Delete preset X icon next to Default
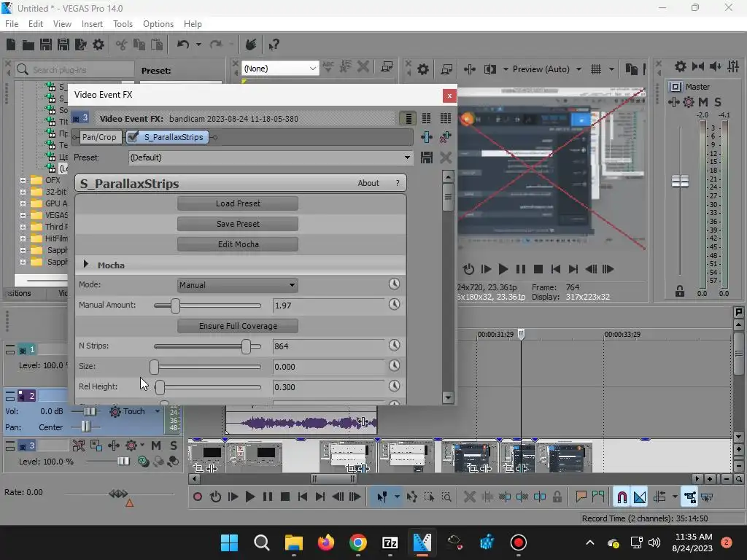The height and width of the screenshot is (560, 747). pyautogui.click(x=446, y=157)
